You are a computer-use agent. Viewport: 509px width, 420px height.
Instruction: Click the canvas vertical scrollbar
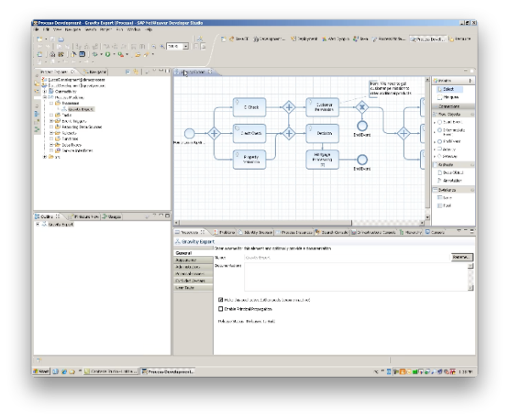(428, 144)
